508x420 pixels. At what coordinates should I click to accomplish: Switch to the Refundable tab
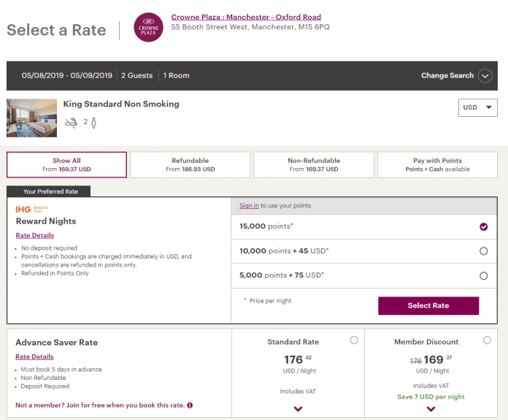(x=190, y=165)
